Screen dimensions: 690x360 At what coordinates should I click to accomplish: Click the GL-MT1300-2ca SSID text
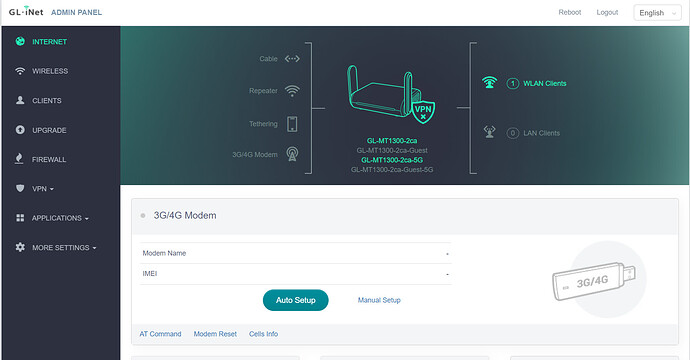tap(392, 141)
